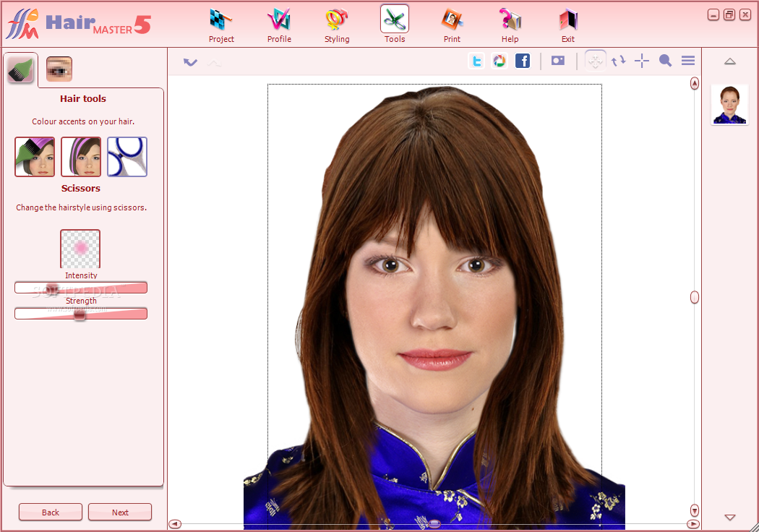Click the vertical scrollbar up arrow

695,83
